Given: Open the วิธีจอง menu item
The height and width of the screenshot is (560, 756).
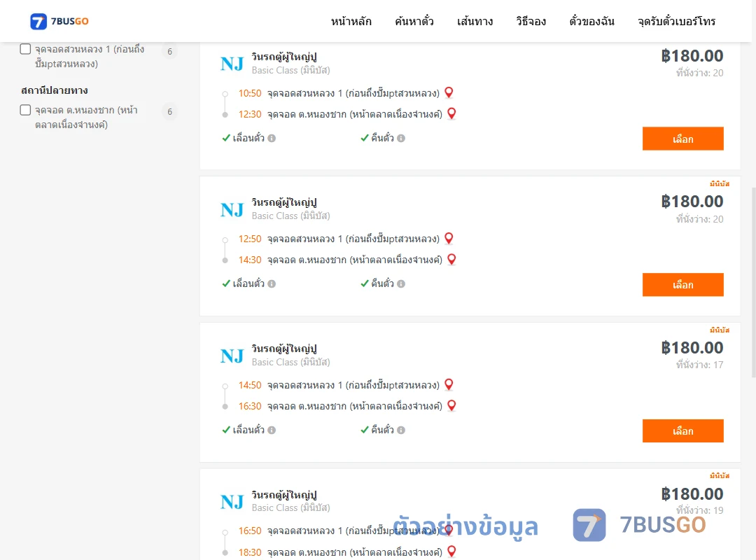Looking at the screenshot, I should [531, 21].
